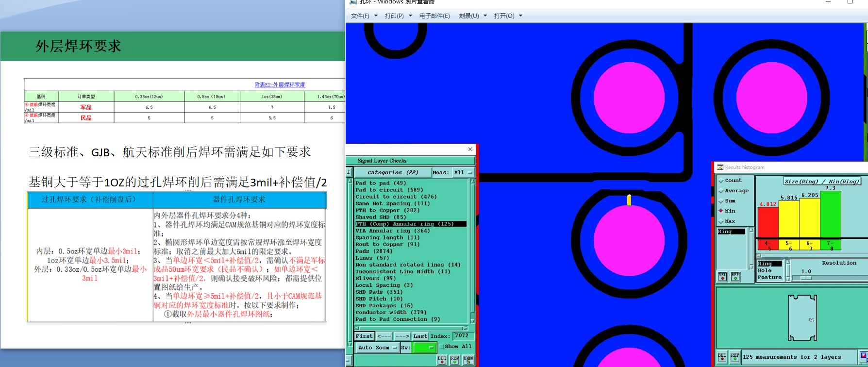Select 'Pad to circuit (589)' category
Viewport: 868px width, 367px height.
pos(389,190)
